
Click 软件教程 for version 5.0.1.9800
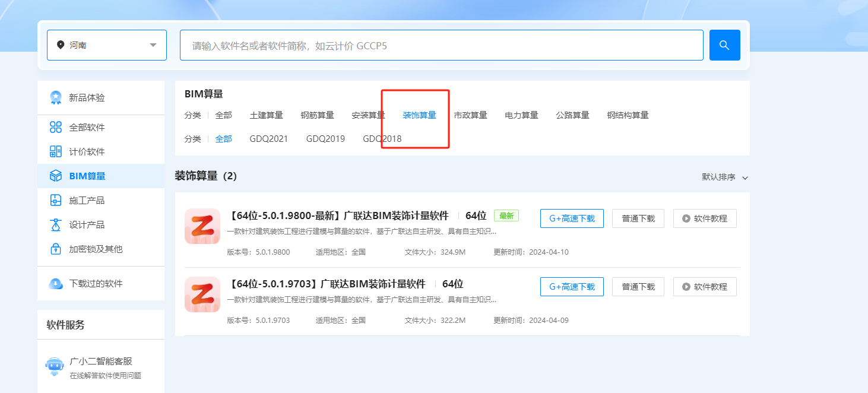[705, 218]
